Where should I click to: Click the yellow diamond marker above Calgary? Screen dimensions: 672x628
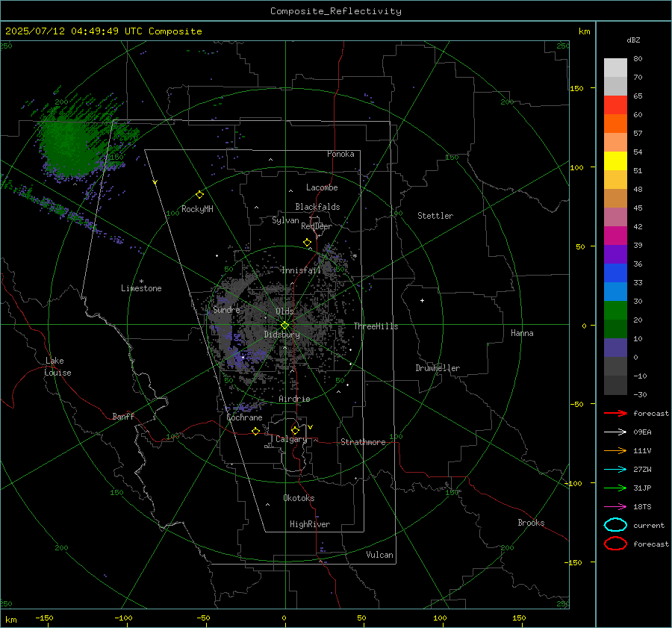point(295,430)
